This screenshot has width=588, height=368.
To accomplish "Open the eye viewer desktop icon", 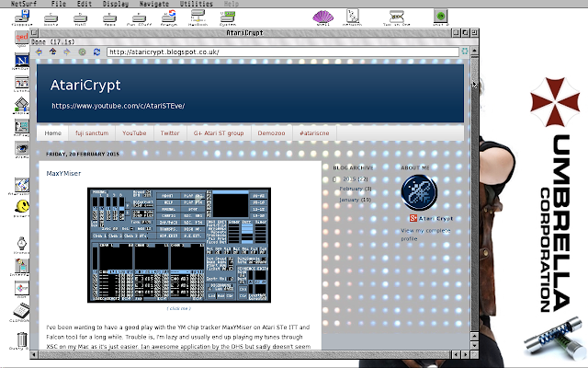I will coord(22,149).
